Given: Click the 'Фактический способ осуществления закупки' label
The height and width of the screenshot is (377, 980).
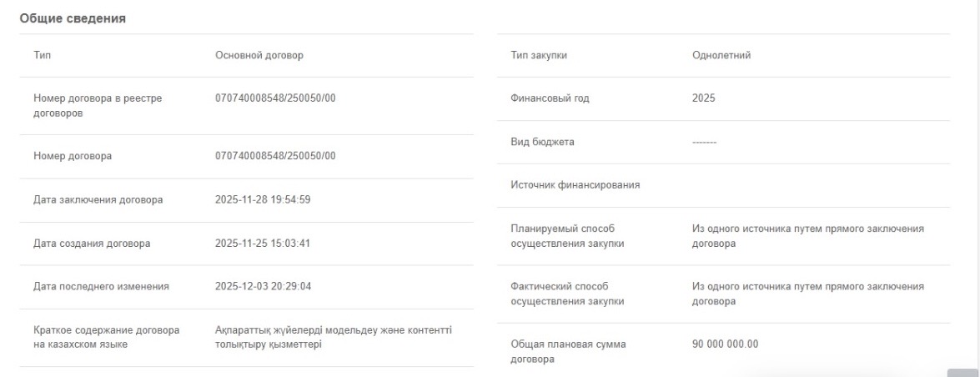Looking at the screenshot, I should pyautogui.click(x=567, y=294).
